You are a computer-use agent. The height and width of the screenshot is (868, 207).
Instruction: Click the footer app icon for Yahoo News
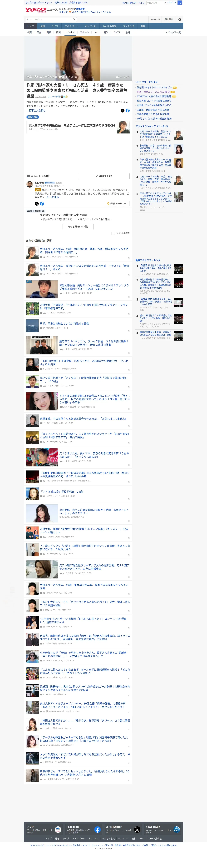click(x=58, y=829)
